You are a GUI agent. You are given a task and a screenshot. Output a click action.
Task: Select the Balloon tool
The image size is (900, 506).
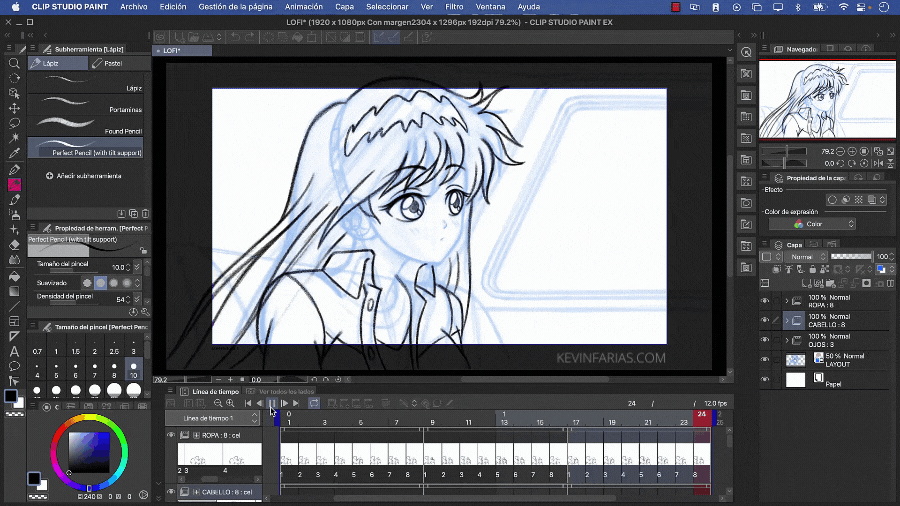(14, 366)
